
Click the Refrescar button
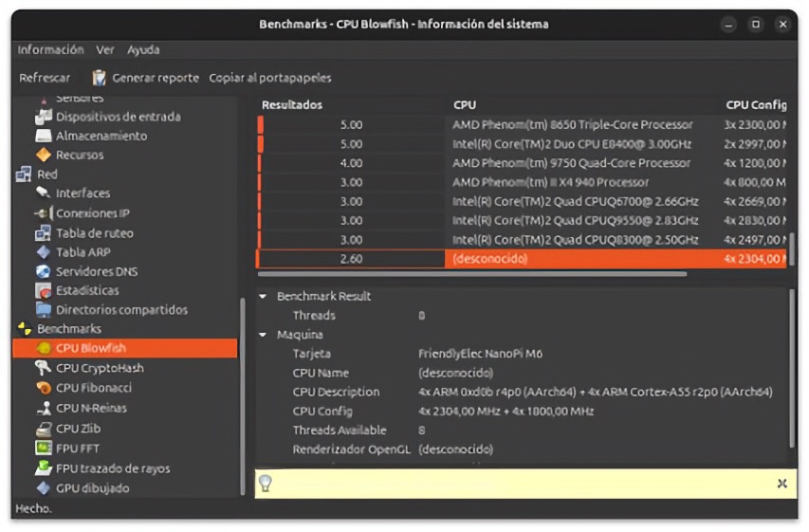(45, 78)
